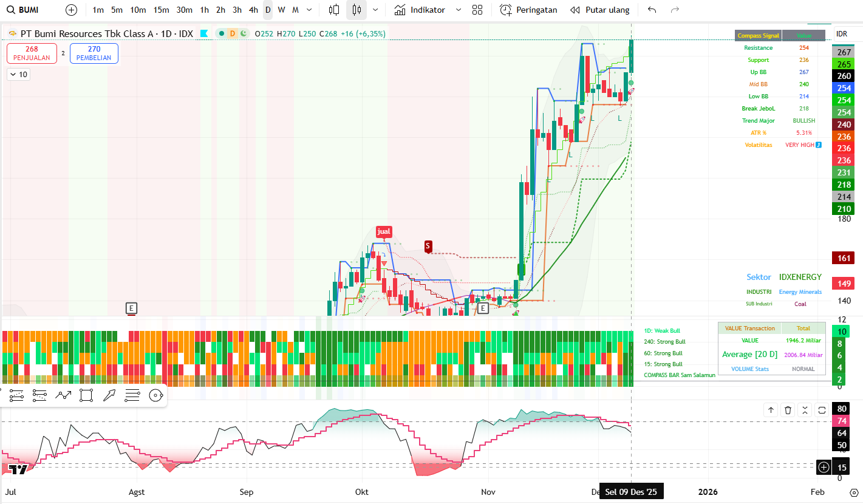Select the arrow drawing tool

point(109,395)
